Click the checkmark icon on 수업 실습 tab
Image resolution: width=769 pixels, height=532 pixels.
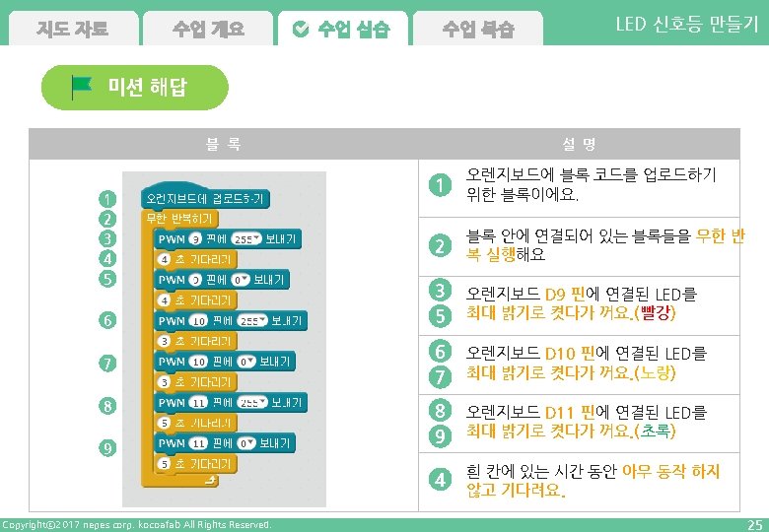pyautogui.click(x=301, y=30)
